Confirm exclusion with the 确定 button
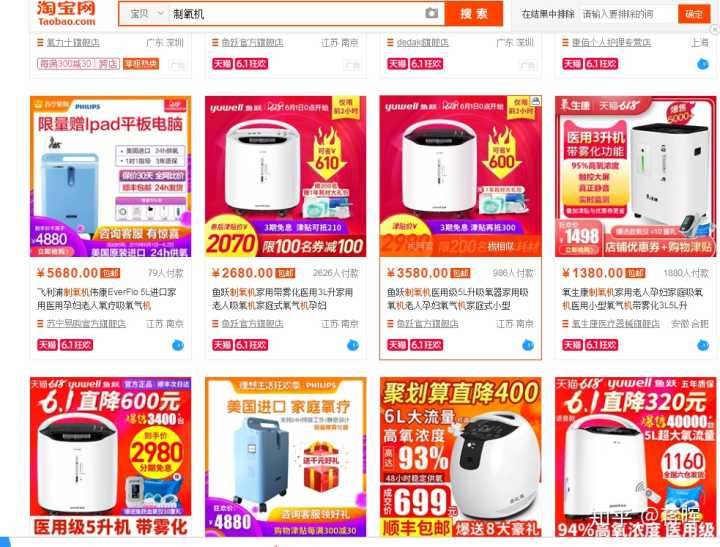The width and height of the screenshot is (720, 547). pos(693,14)
